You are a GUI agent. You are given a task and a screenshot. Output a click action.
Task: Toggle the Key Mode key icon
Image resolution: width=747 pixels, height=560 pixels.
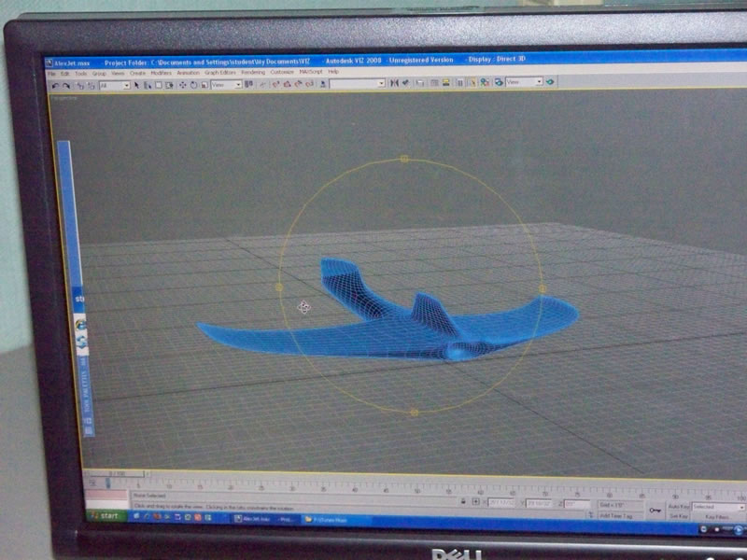coord(655,511)
